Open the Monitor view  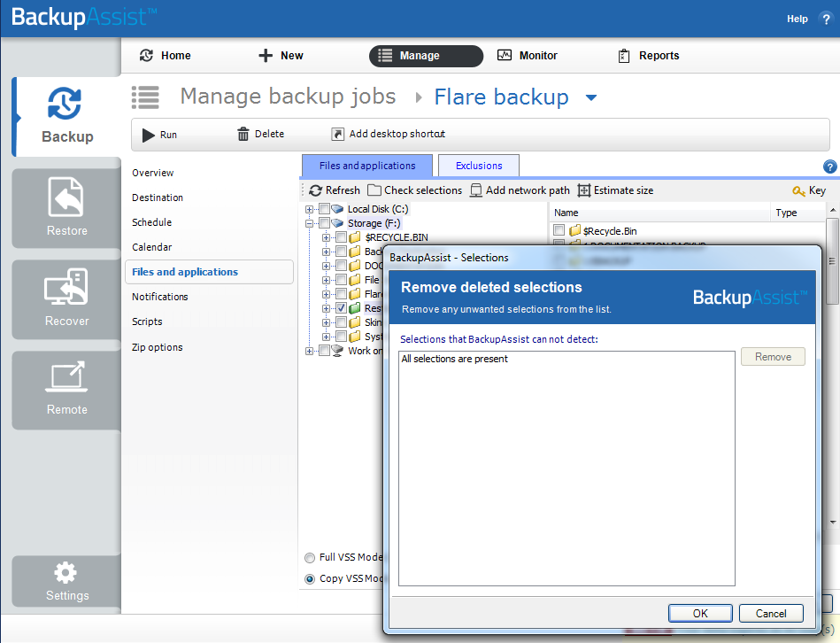coord(528,56)
